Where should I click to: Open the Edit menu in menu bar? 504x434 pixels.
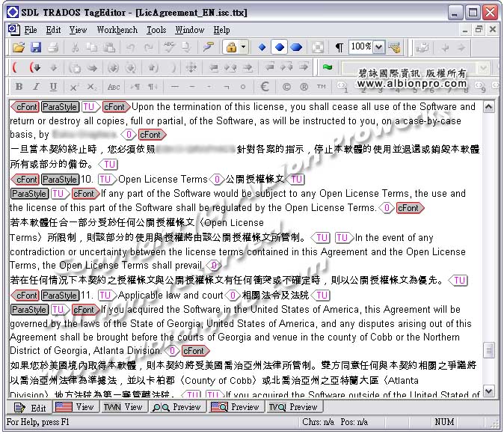click(53, 30)
